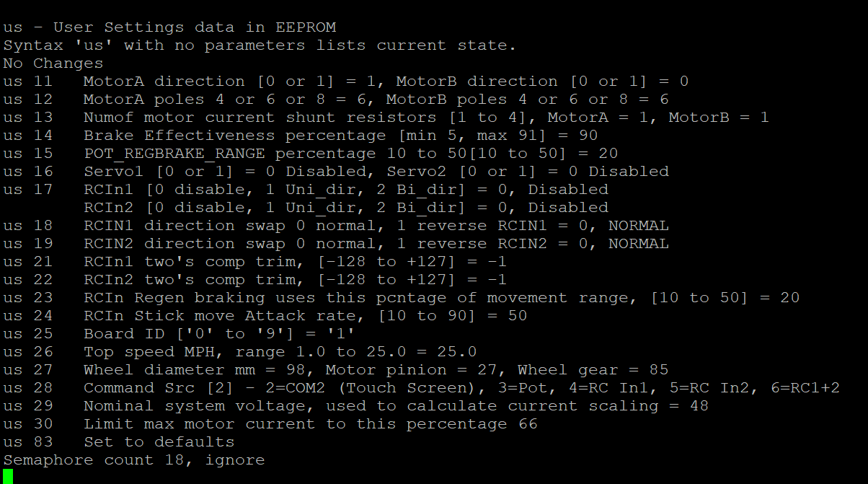Click the Command Src COM2 line
The width and height of the screenshot is (868, 484).
click(422, 388)
